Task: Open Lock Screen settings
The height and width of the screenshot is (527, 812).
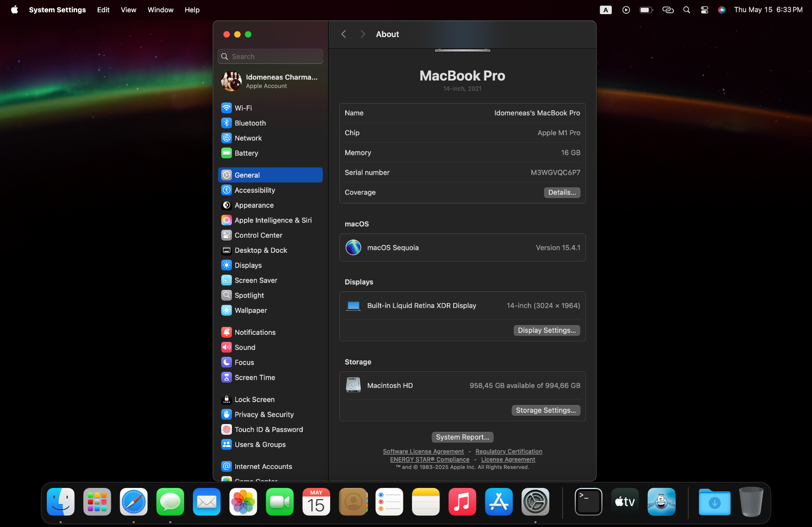Action: click(x=270, y=400)
